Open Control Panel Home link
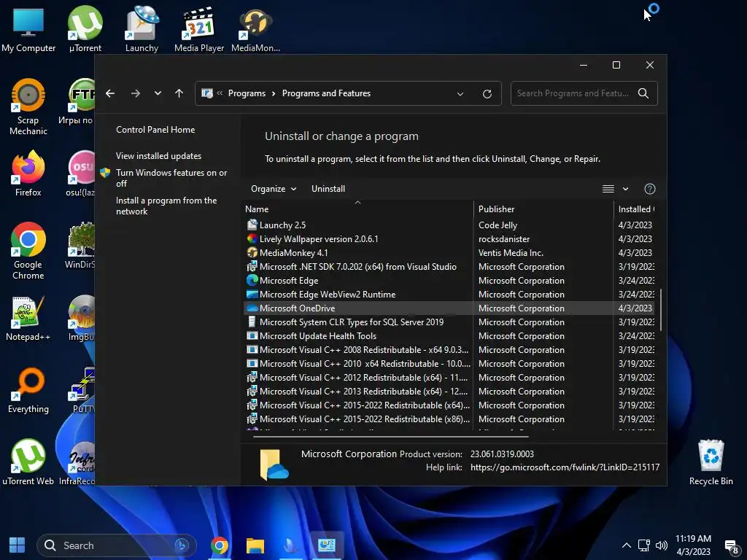The image size is (747, 560). click(x=155, y=130)
